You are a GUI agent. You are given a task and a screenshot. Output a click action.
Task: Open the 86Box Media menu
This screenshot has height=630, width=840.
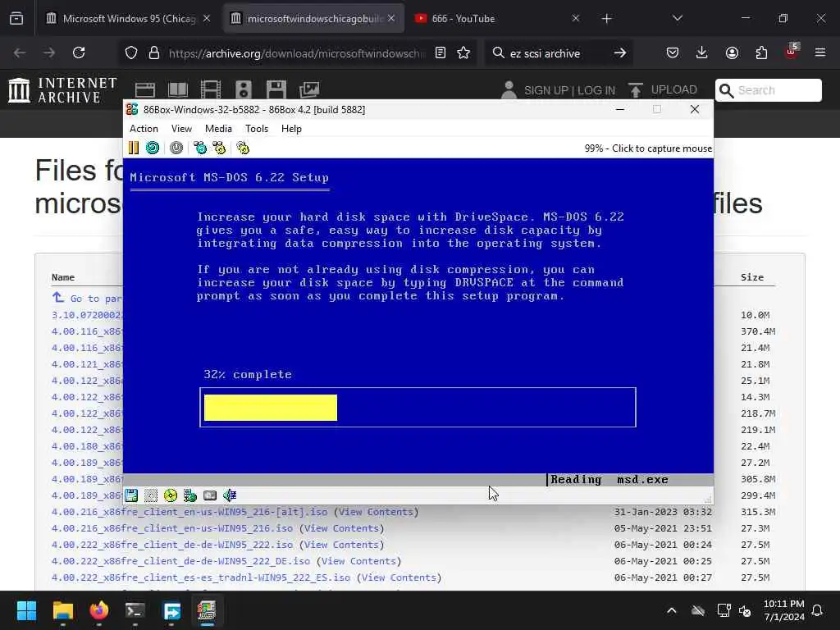pyautogui.click(x=218, y=129)
